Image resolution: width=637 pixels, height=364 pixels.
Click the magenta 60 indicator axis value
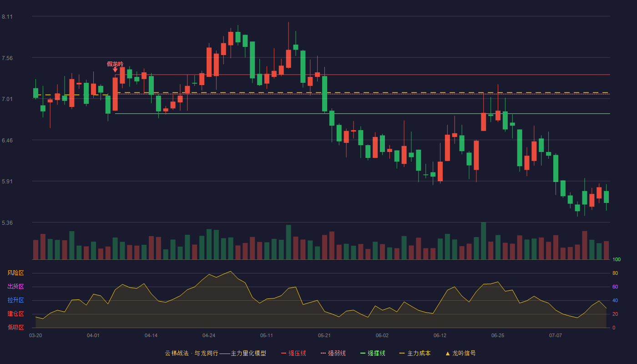tap(615, 287)
